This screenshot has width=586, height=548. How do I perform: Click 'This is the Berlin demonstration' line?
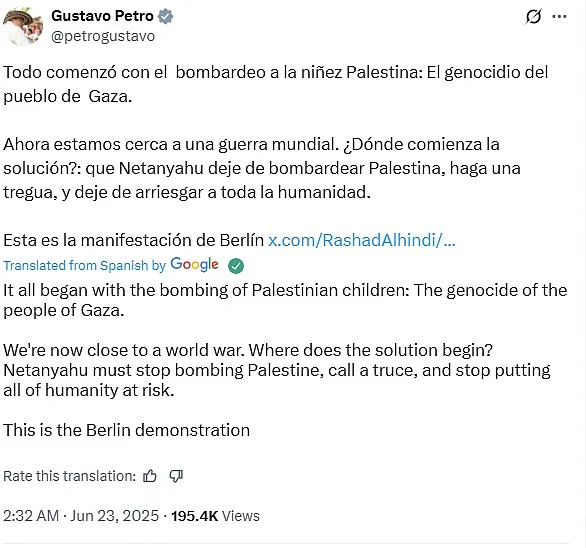pos(126,430)
